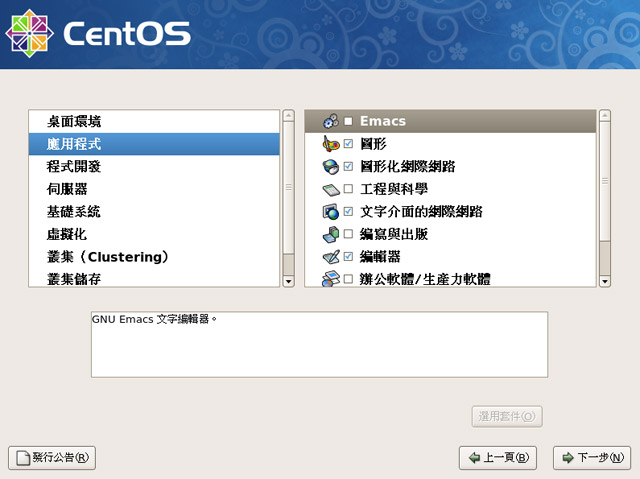Click the 圖形 package label
This screenshot has height=479, width=640.
coord(373,144)
